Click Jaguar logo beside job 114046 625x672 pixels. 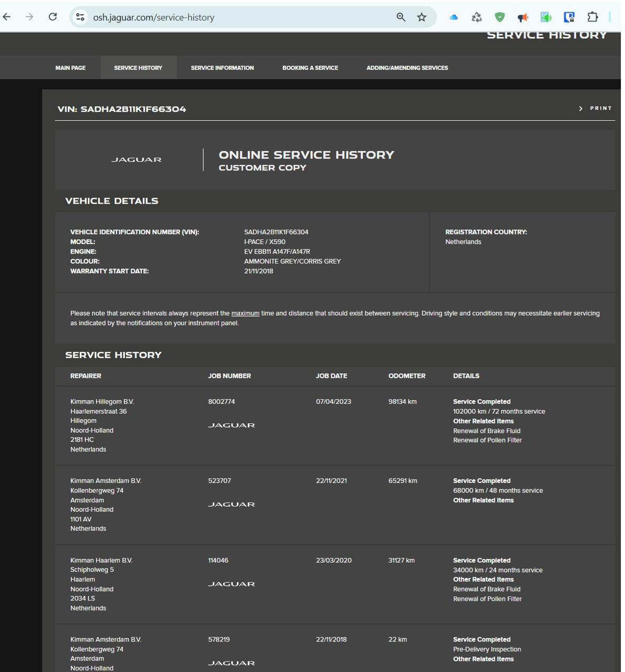[232, 584]
